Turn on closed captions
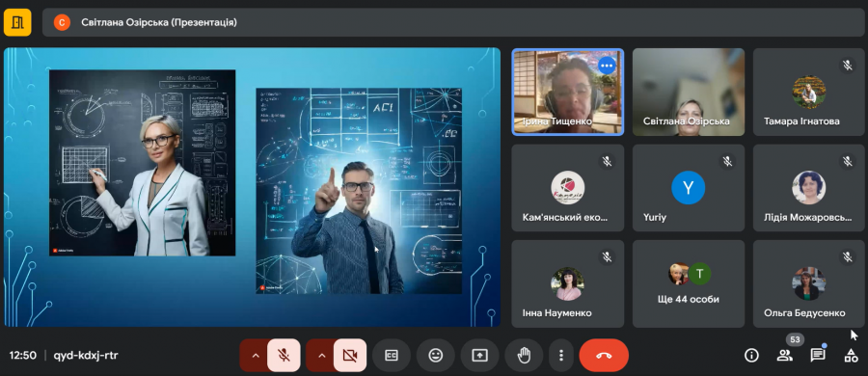Image resolution: width=868 pixels, height=376 pixels. [x=392, y=355]
